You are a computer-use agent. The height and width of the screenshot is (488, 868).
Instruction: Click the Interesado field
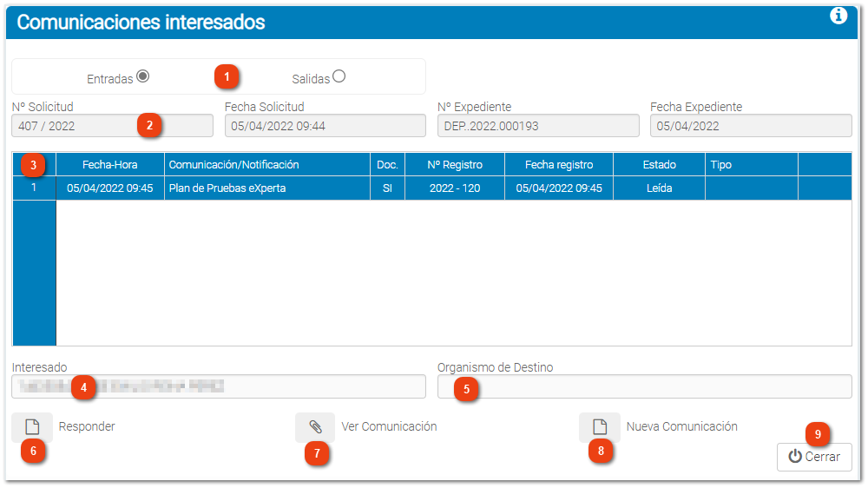tap(219, 386)
